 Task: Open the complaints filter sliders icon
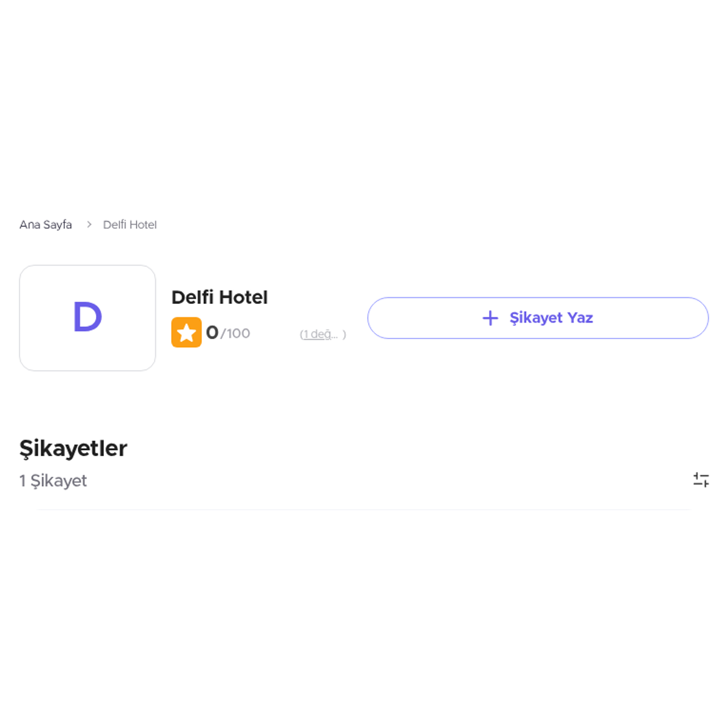click(x=701, y=480)
